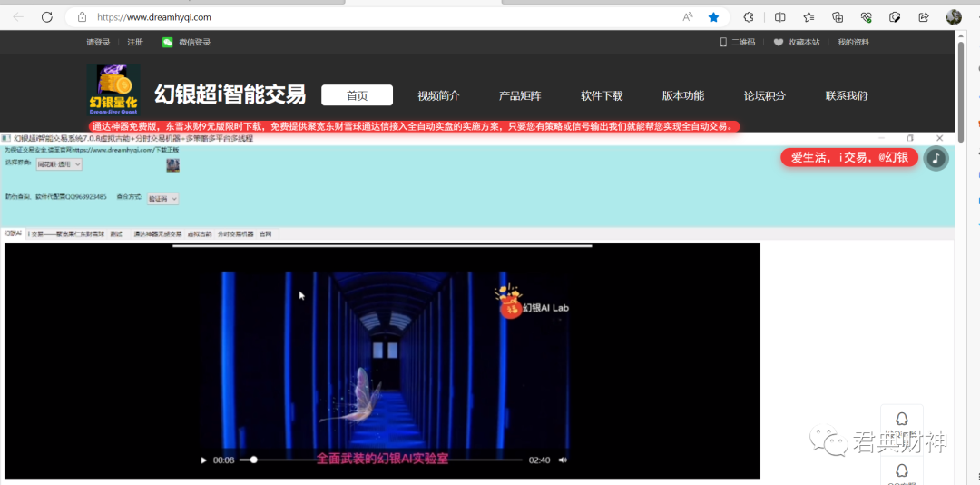Click the red 通达神器免费版 announcement banner
The height and width of the screenshot is (485, 980).
[x=414, y=126]
